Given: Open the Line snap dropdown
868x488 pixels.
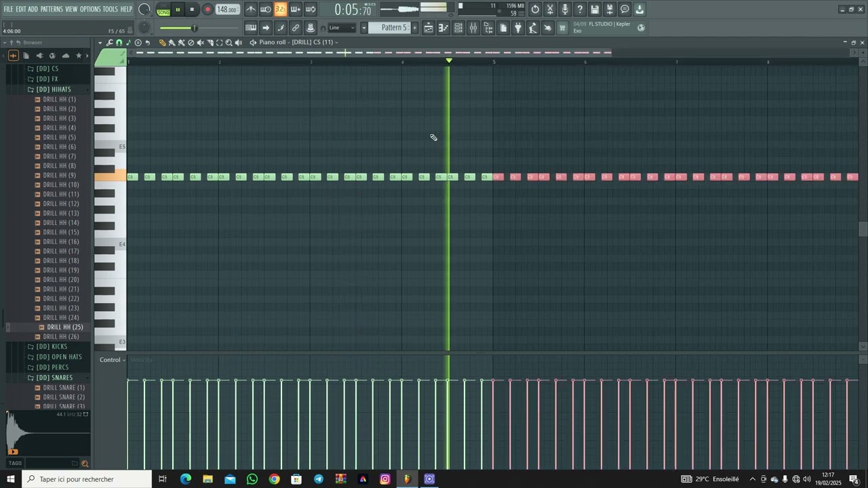Looking at the screenshot, I should 342,28.
